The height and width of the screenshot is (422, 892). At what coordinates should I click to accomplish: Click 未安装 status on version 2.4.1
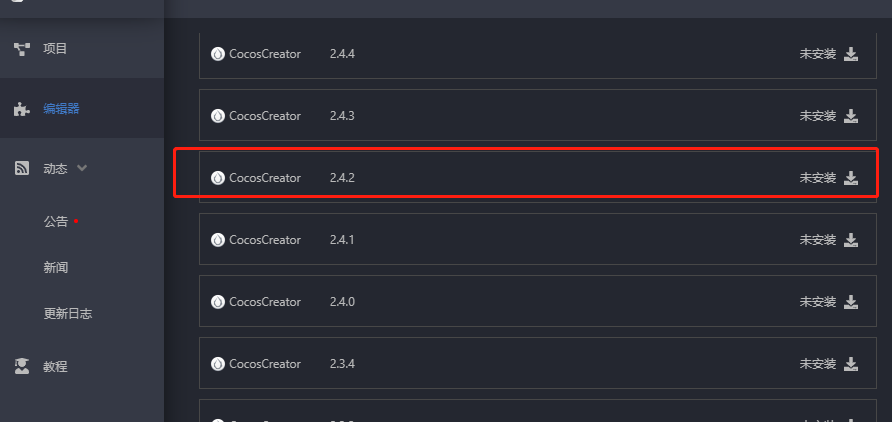pos(817,240)
